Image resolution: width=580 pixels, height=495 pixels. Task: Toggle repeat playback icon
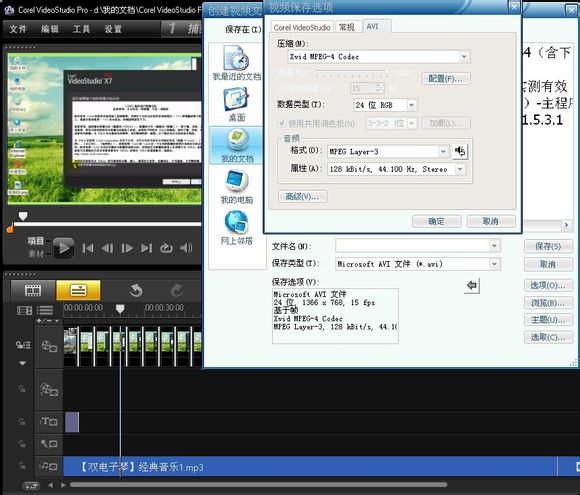pos(166,248)
